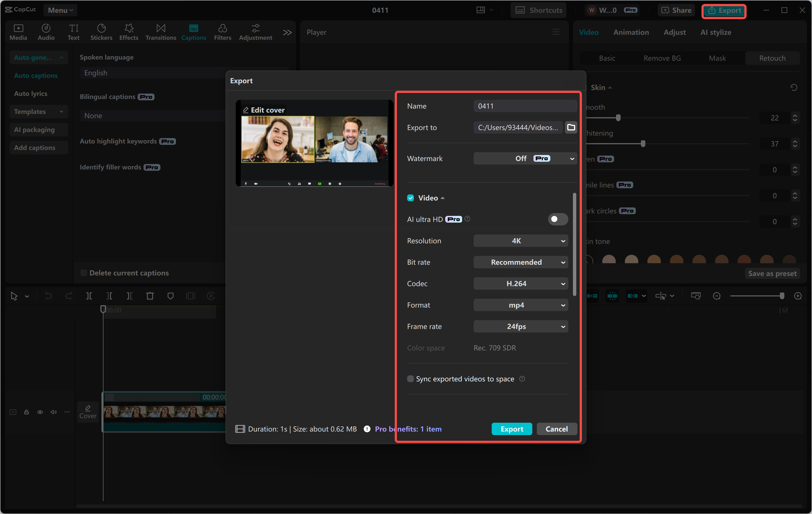Switch to the Animation tab
The width and height of the screenshot is (812, 514).
(631, 32)
